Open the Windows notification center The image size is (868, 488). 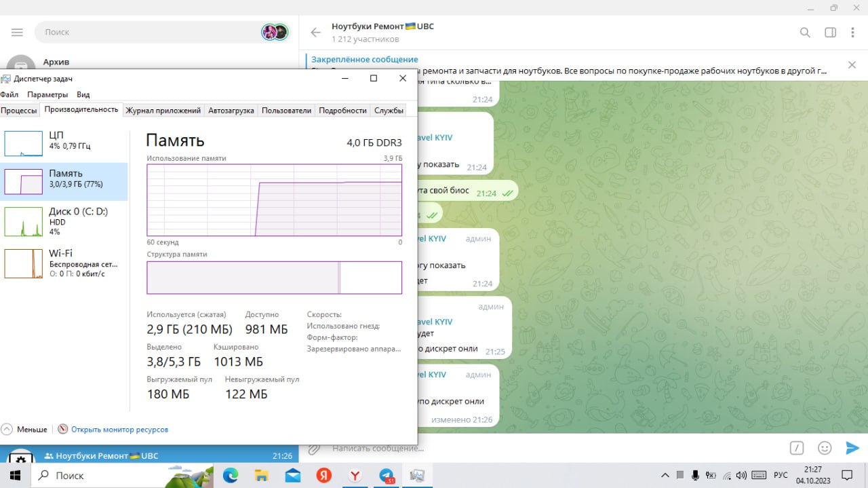[x=848, y=475]
